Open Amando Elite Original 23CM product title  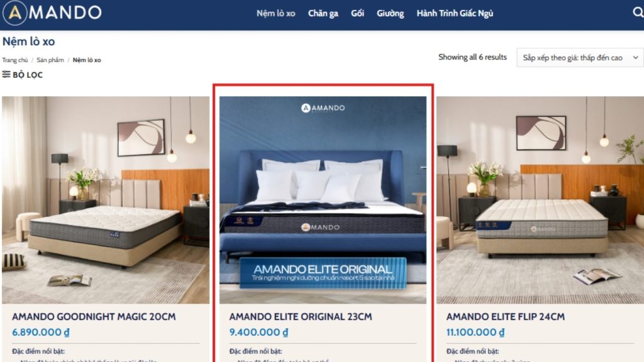point(301,317)
